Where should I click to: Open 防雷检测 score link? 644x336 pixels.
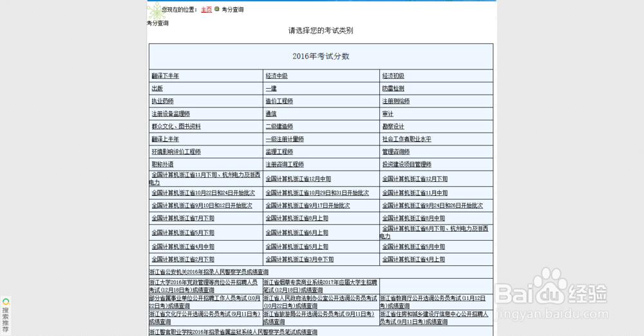coord(393,88)
